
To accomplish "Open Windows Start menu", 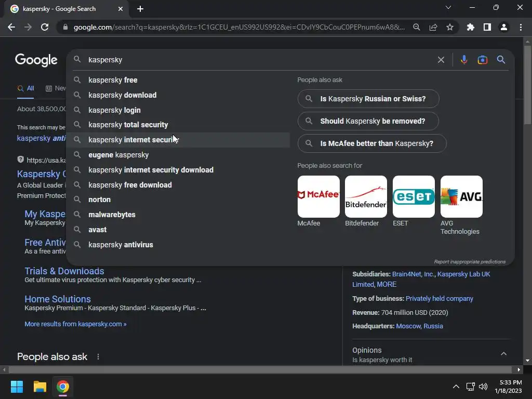I will pyautogui.click(x=17, y=387).
